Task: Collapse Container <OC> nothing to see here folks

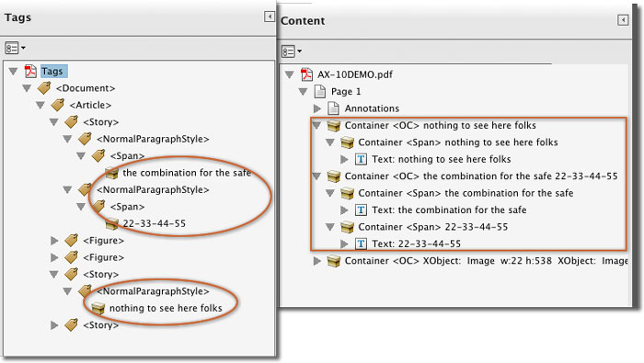Action: coord(316,126)
